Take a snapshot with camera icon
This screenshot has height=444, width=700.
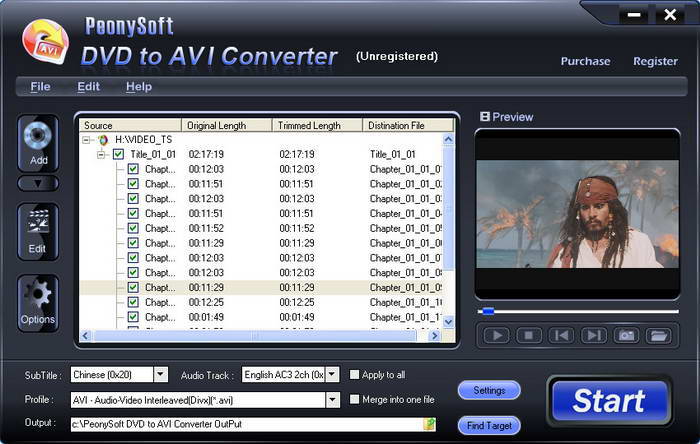(626, 335)
